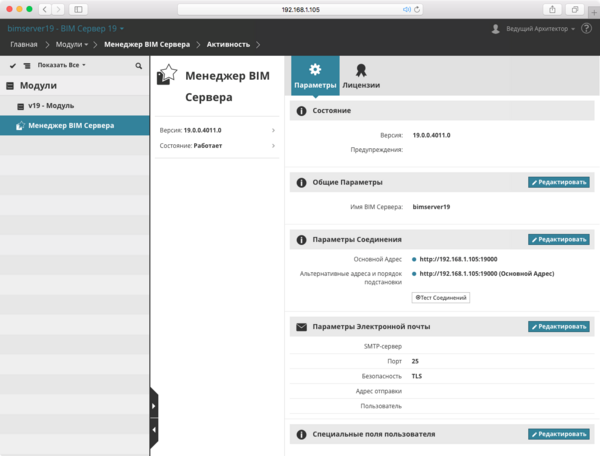Screen dimensions: 600x456
Task: Click the select-all checkmark icon in sidebar toolbar
Action: (x=13, y=66)
